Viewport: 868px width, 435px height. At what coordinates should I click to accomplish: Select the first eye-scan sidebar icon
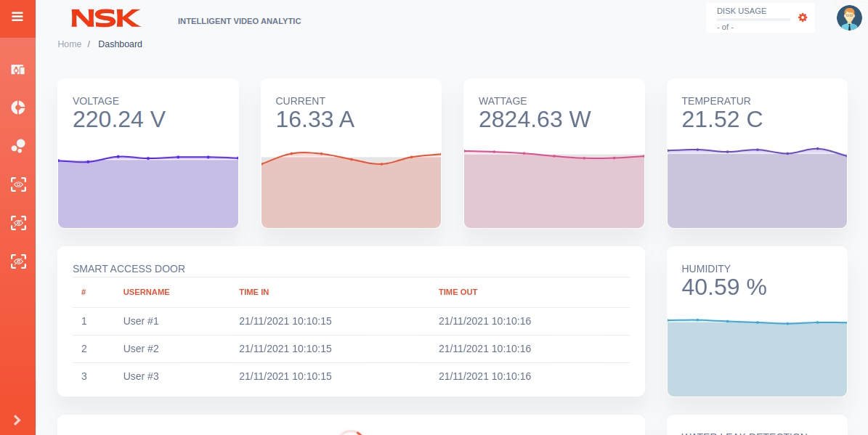(17, 184)
